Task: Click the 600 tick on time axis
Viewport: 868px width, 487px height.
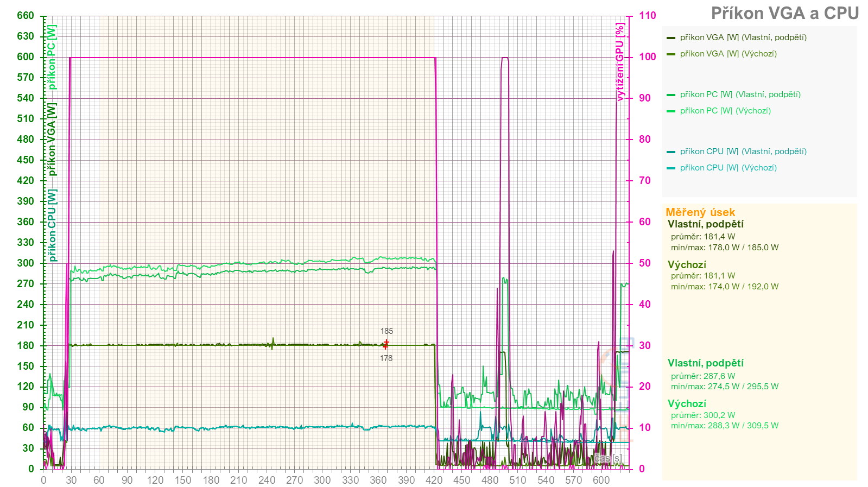Action: point(601,480)
